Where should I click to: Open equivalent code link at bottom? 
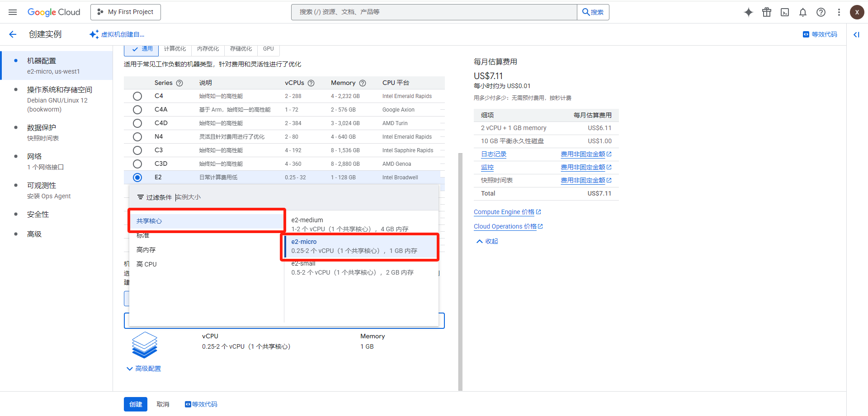point(201,404)
